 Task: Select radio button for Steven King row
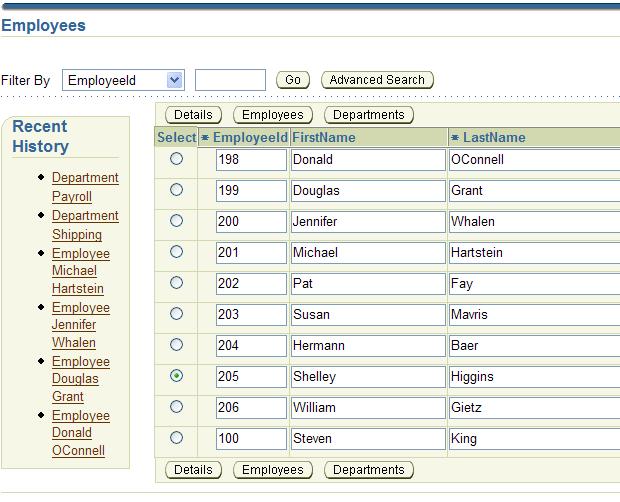[177, 438]
